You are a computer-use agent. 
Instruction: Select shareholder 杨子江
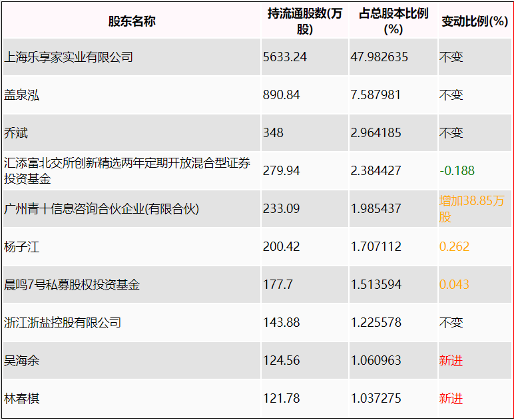coord(22,247)
